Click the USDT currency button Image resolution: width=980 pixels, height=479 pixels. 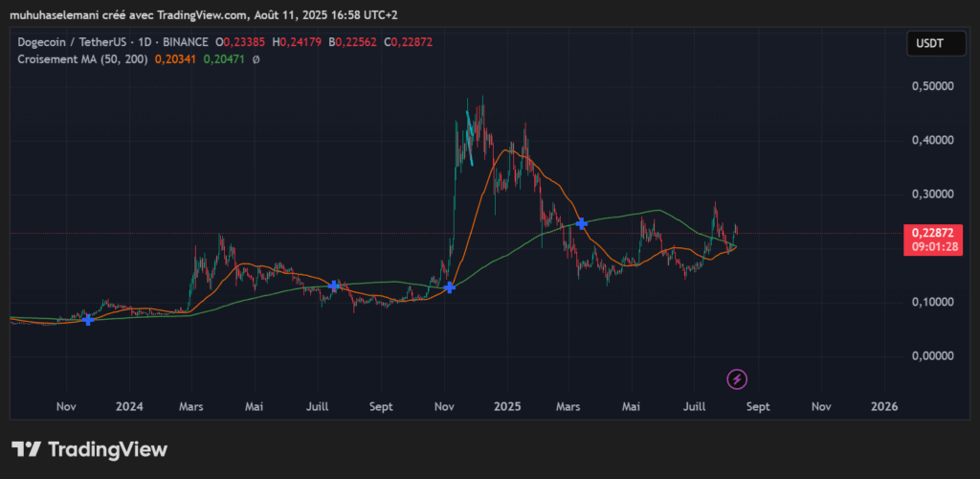pos(936,44)
